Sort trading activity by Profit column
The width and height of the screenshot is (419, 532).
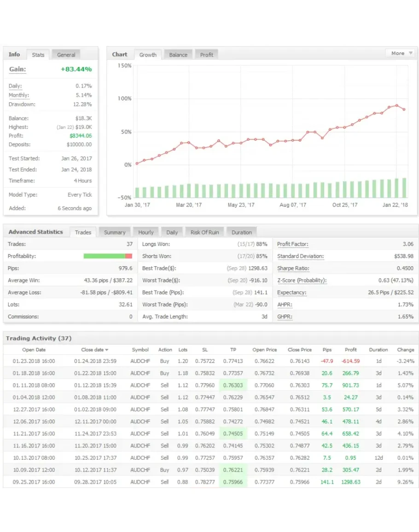coord(351,350)
